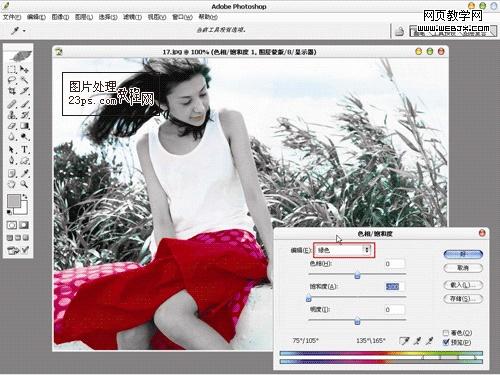500x375 pixels.
Task: Select the Gradient tool
Action: click(24, 126)
